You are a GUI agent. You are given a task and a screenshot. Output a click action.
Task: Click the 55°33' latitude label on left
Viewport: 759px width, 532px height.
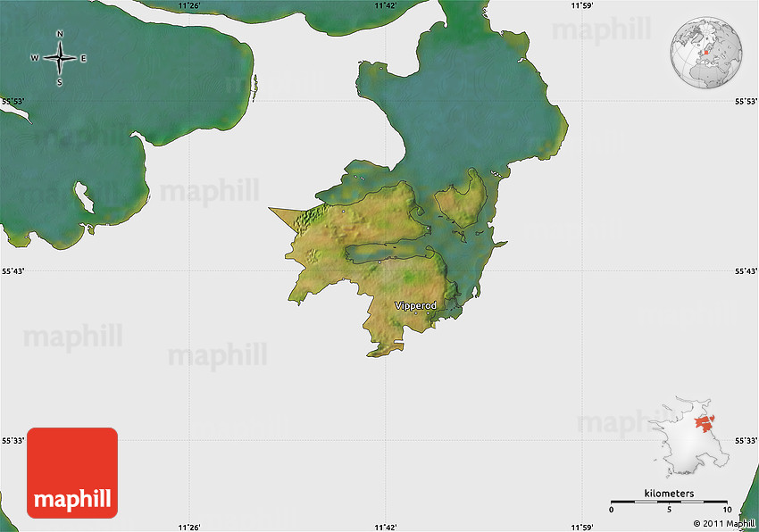pos(12,440)
